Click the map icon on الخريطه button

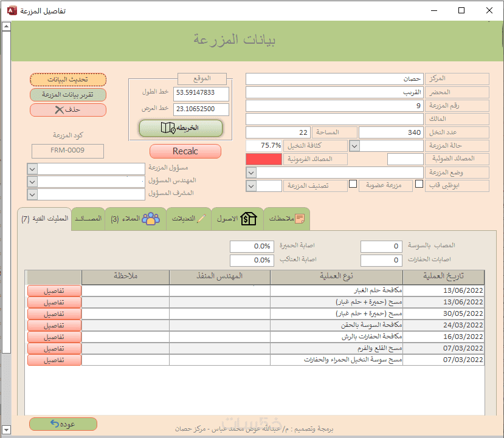(x=168, y=128)
